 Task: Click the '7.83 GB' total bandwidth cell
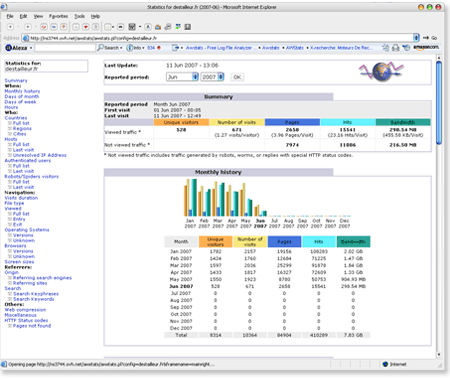coord(353,335)
